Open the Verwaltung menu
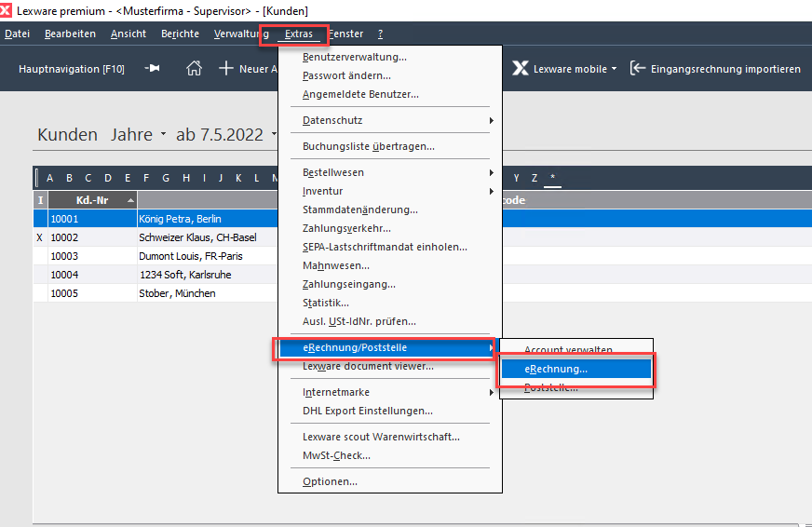 pyautogui.click(x=241, y=34)
